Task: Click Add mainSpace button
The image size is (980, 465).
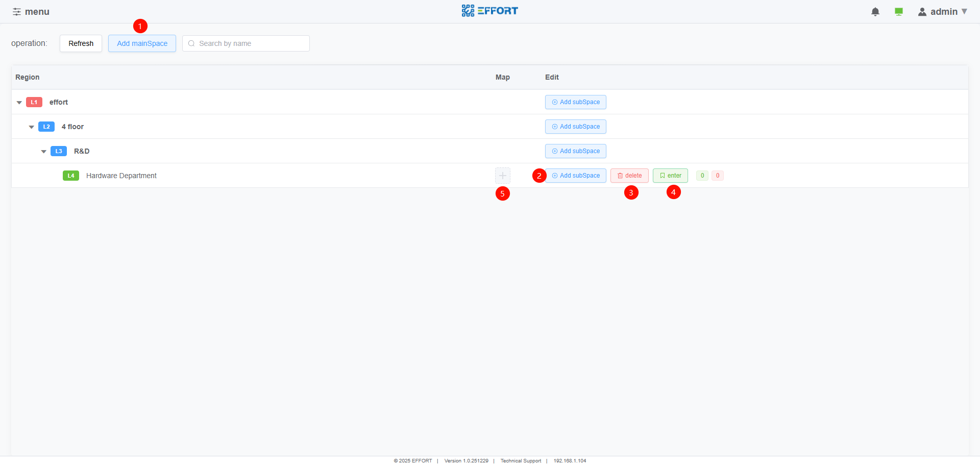Action: tap(142, 43)
